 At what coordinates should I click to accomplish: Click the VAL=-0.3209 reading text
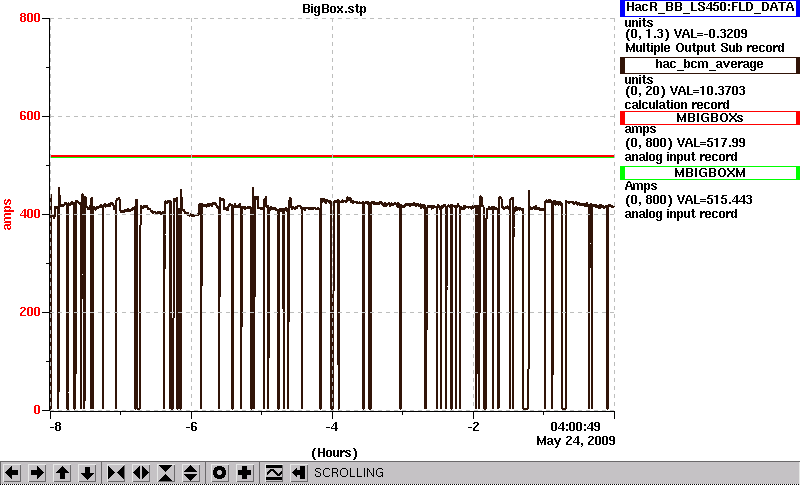[711, 34]
